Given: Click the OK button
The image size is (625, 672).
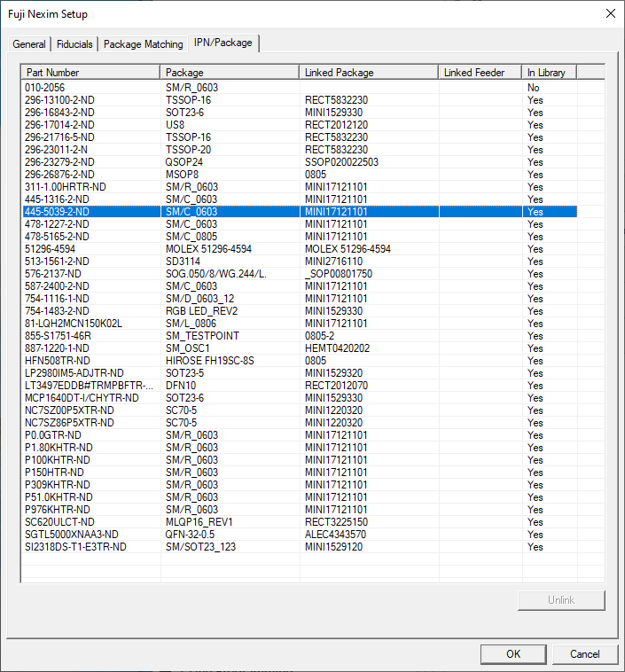Looking at the screenshot, I should click(x=513, y=654).
